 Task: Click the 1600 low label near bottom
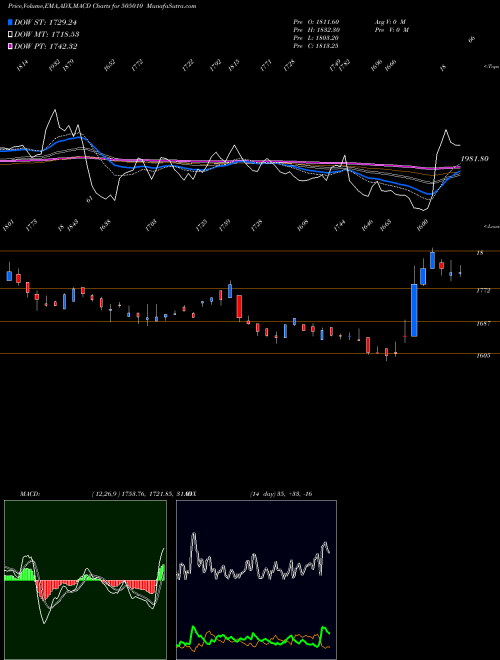tap(422, 225)
